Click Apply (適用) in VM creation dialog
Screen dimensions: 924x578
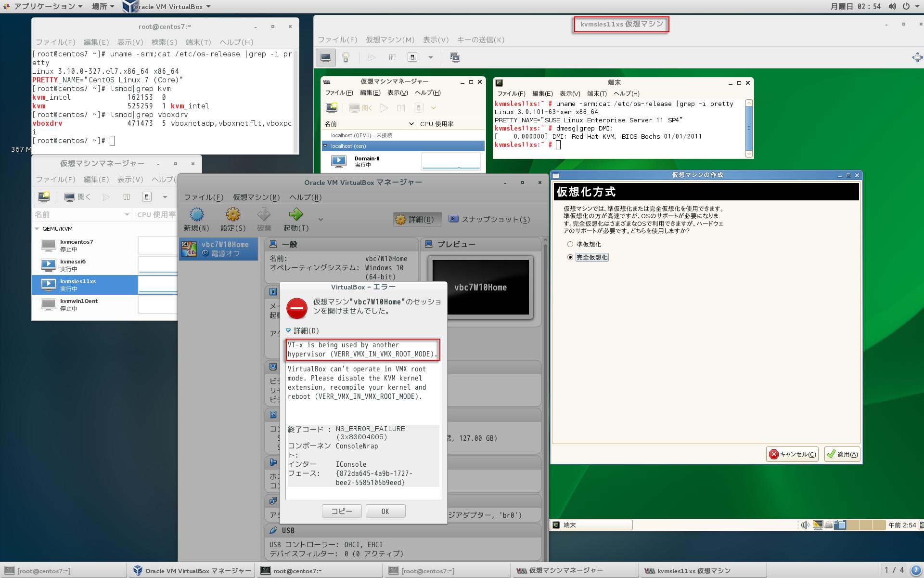[842, 454]
